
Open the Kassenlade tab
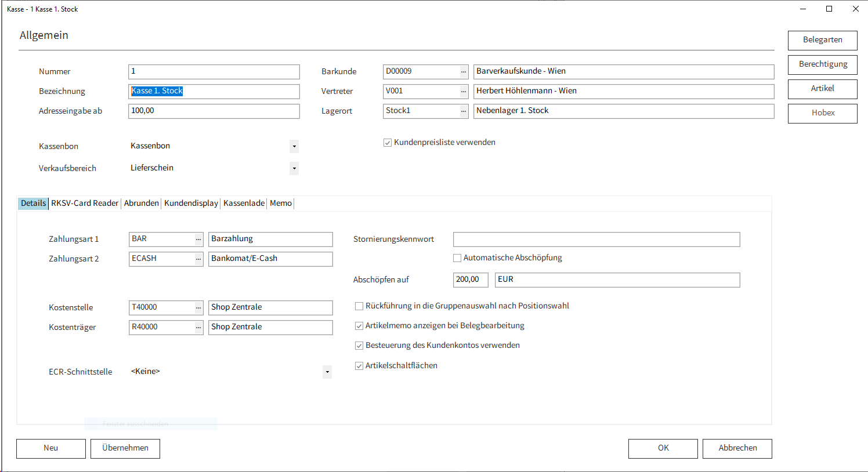(244, 204)
